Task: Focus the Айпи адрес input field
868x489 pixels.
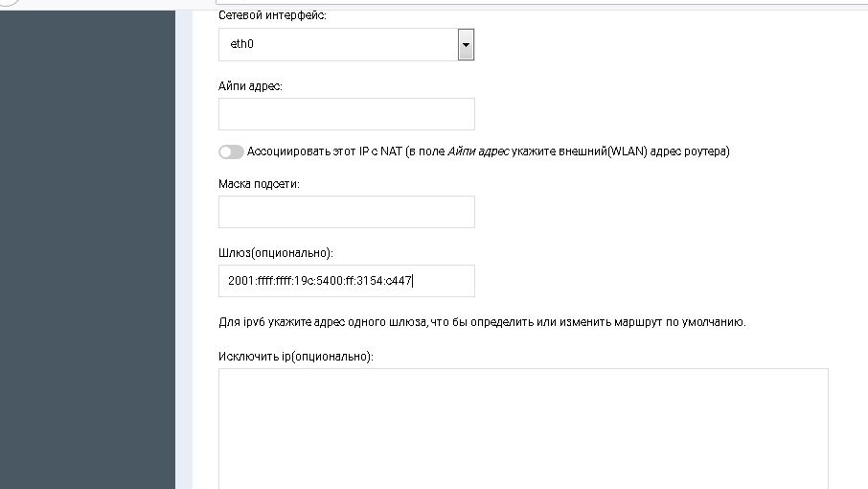Action: [346, 114]
